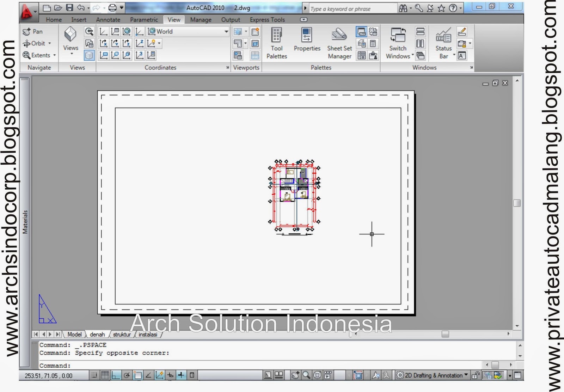This screenshot has height=392, width=564.
Task: Toggle Polar Tracking in status bar
Action: coord(127,375)
